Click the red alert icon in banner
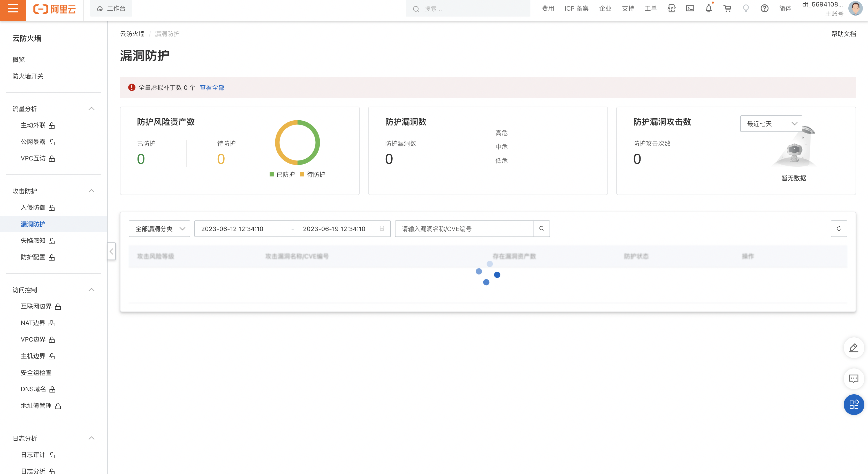The width and height of the screenshot is (868, 474). pyautogui.click(x=132, y=88)
